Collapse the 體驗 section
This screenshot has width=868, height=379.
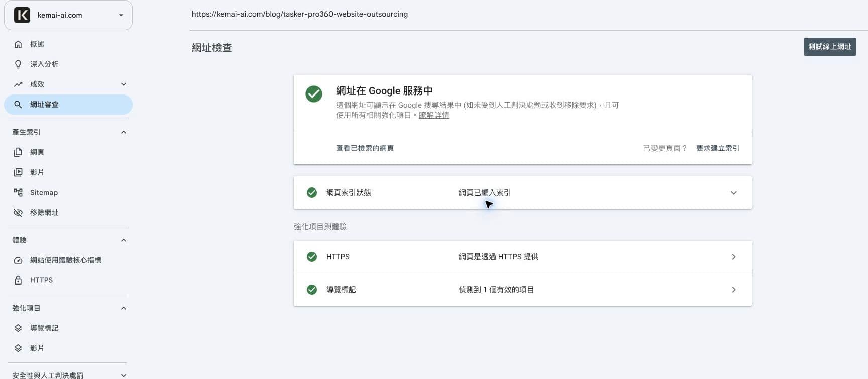click(124, 240)
